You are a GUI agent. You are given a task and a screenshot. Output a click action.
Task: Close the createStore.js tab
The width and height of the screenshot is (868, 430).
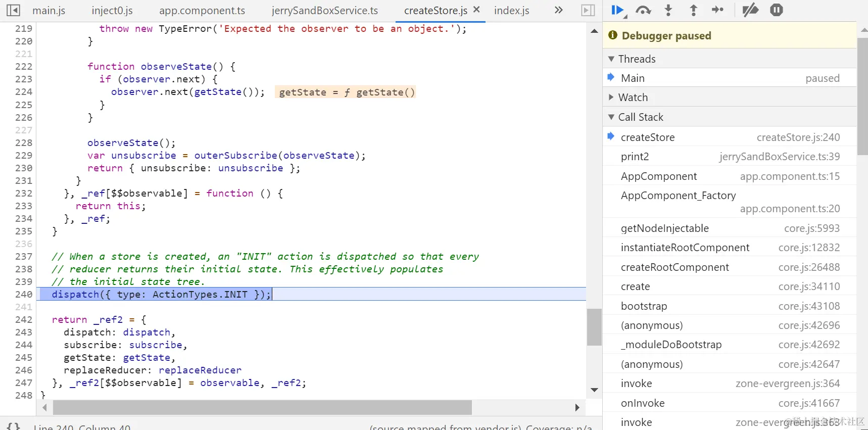click(x=476, y=10)
